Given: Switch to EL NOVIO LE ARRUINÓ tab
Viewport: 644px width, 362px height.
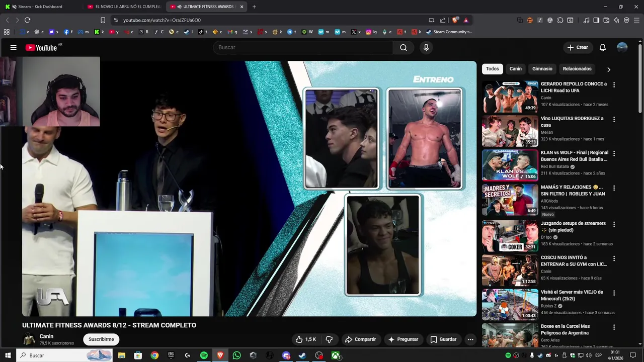Looking at the screenshot, I should point(123,7).
